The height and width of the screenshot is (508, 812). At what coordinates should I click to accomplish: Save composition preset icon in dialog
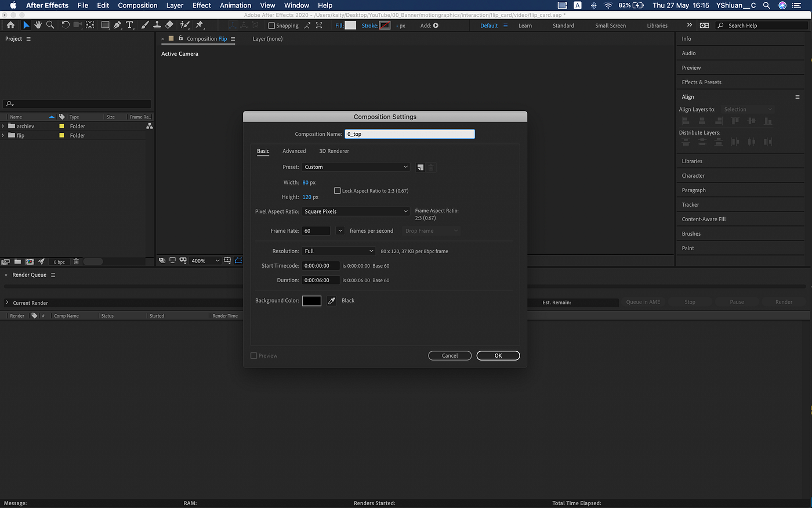(x=420, y=167)
